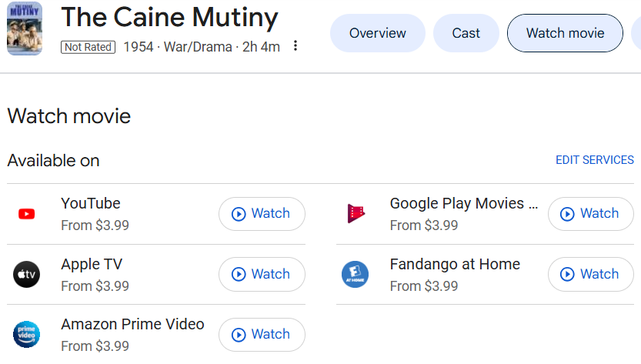Image resolution: width=641 pixels, height=364 pixels.
Task: Click the EDIT SERVICES link
Action: [594, 160]
